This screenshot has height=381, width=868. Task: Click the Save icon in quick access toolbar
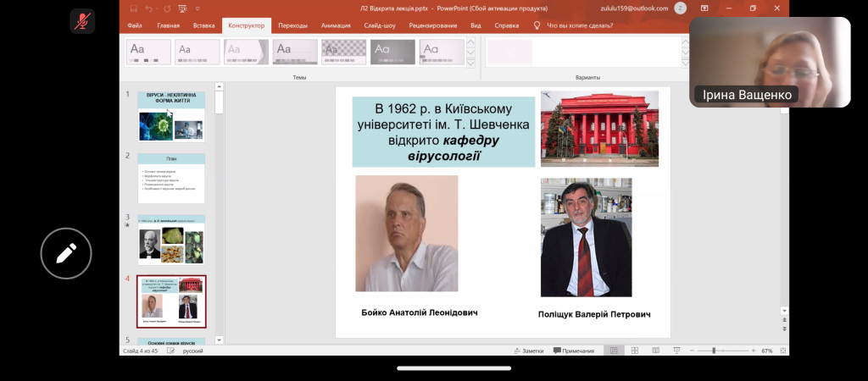coord(133,8)
